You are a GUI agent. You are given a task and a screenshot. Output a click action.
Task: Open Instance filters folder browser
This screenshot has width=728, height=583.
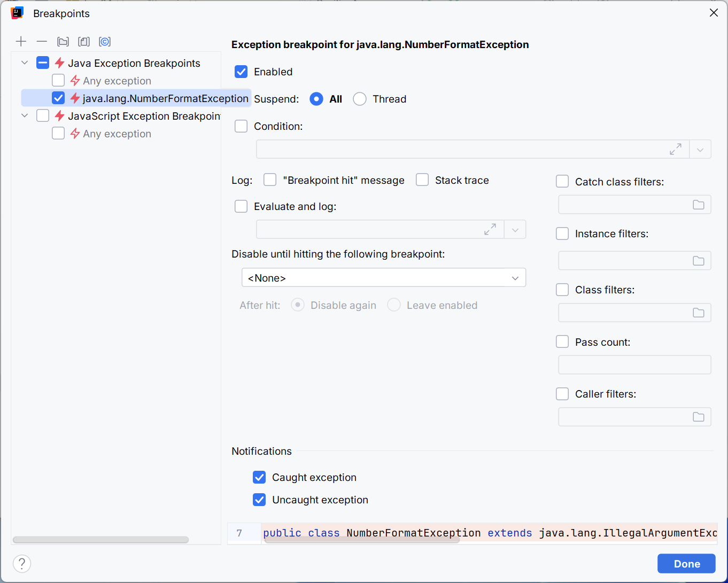699,261
